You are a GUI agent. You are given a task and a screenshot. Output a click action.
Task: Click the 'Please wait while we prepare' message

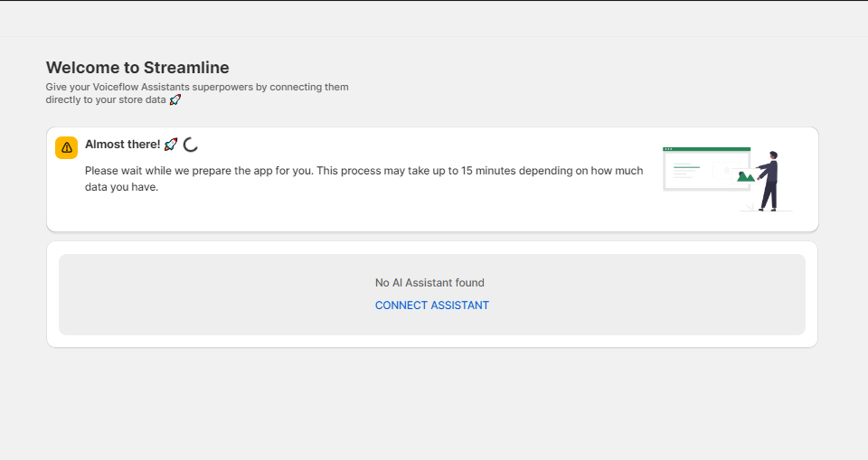point(363,179)
